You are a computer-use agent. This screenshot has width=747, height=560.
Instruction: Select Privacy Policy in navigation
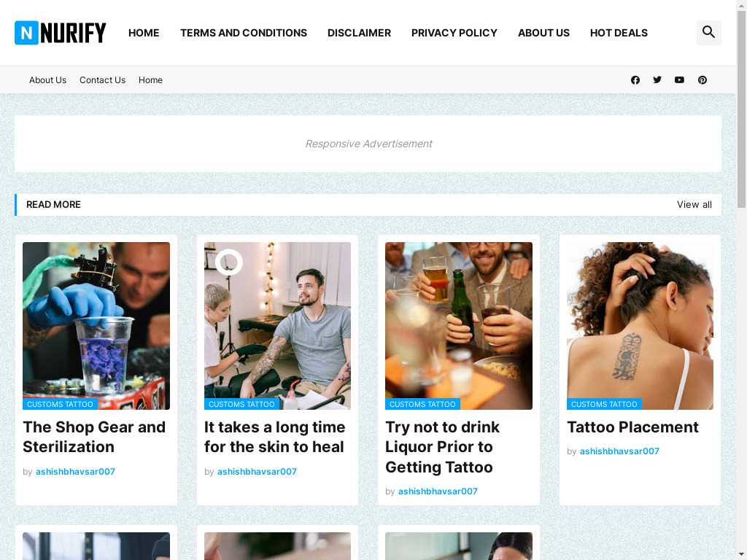click(x=454, y=33)
